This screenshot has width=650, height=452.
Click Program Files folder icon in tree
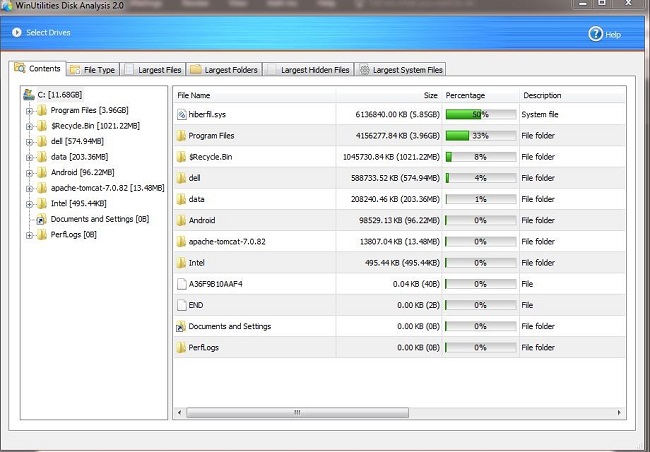pos(42,110)
